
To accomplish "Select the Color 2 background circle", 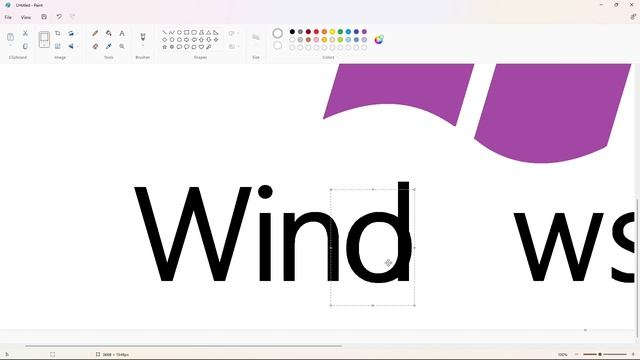I will 278,45.
